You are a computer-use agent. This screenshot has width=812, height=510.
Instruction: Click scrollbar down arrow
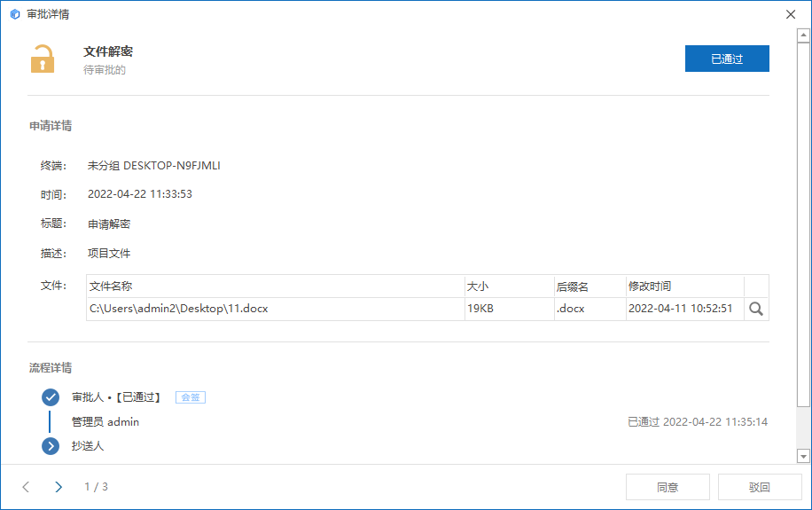[x=803, y=457]
